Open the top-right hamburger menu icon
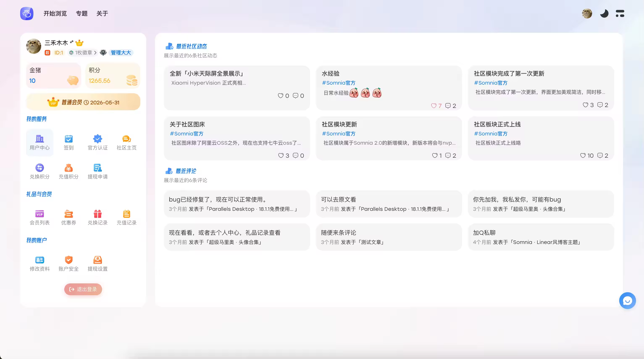Viewport: 644px width, 359px height. pos(620,13)
